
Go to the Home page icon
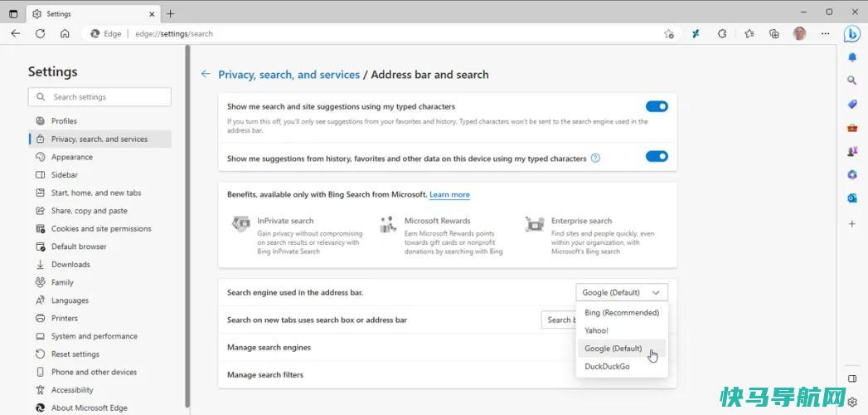(65, 34)
